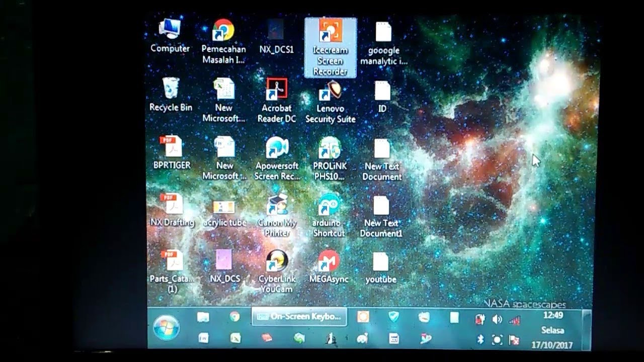This screenshot has width=644, height=362.
Task: Select the acrylic tube image file
Action: point(224,213)
